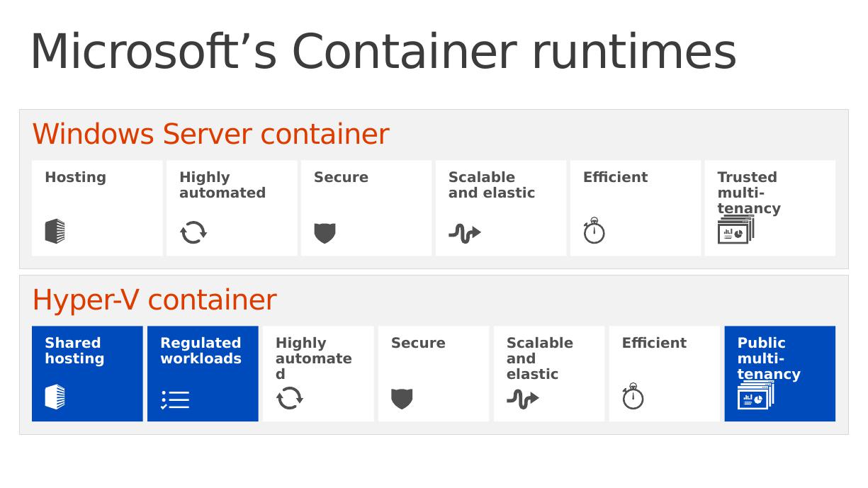Click the Regulated workloads checklist icon

tap(175, 399)
